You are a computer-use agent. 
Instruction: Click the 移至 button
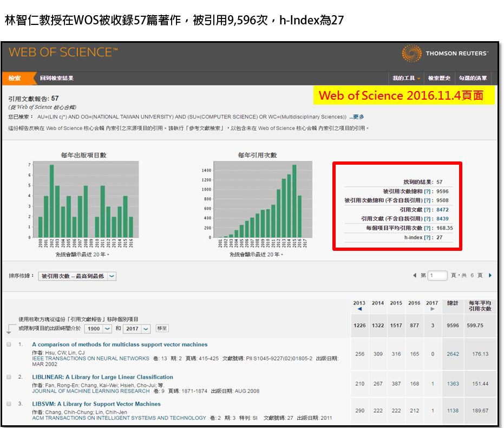click(x=162, y=328)
